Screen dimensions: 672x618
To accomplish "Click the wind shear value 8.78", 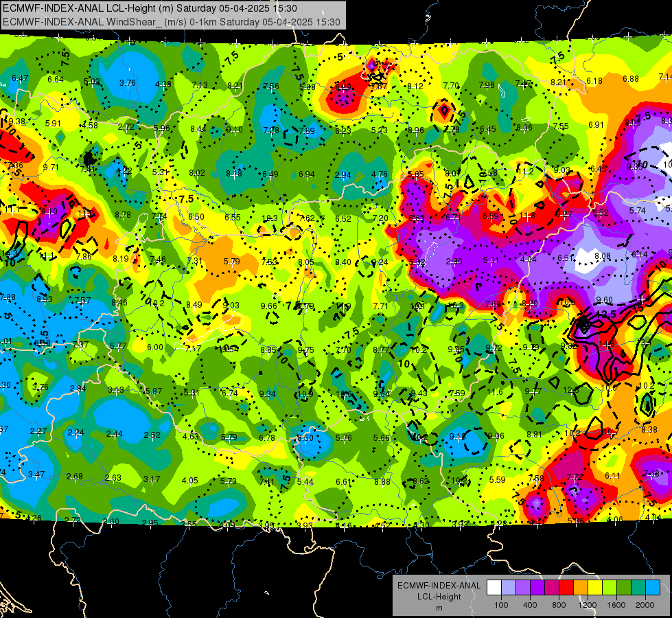I will pos(123,214).
